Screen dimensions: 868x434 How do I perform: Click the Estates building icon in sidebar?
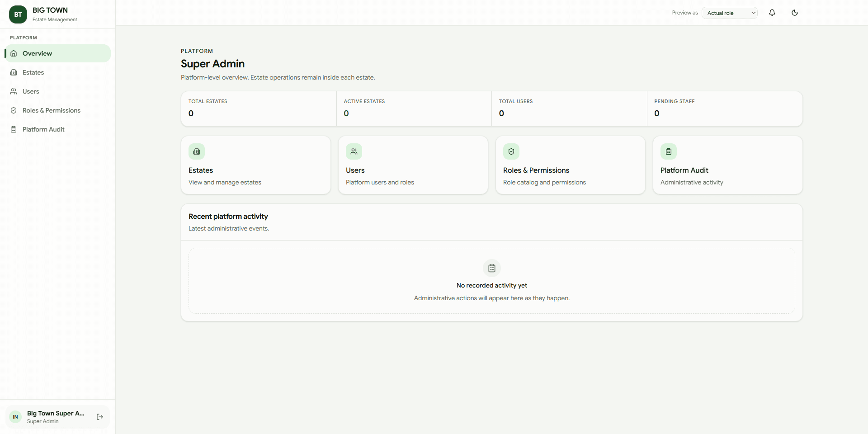pos(14,72)
